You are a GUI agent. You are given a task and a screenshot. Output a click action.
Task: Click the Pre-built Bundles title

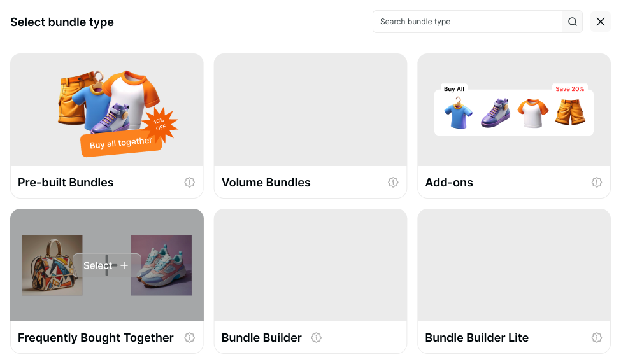66,183
